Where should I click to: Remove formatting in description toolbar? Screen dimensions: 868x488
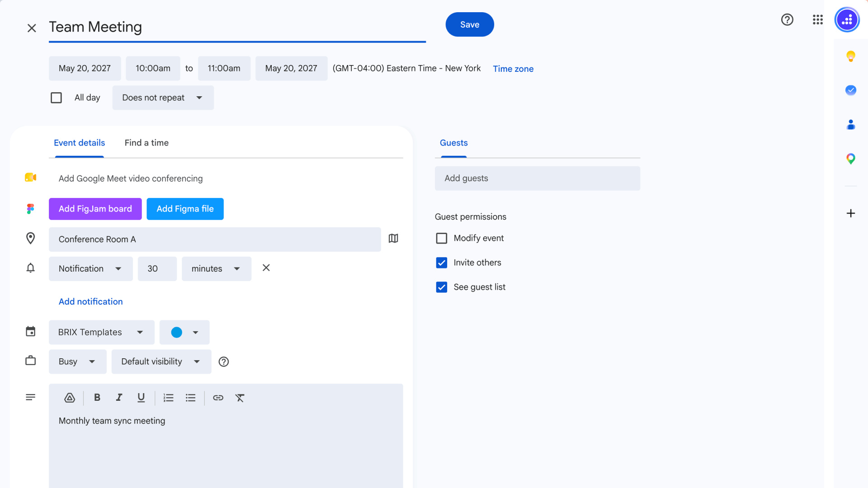click(240, 398)
